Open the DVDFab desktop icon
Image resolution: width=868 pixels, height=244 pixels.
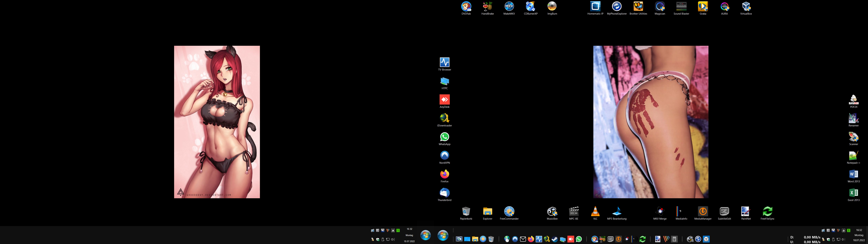(466, 8)
